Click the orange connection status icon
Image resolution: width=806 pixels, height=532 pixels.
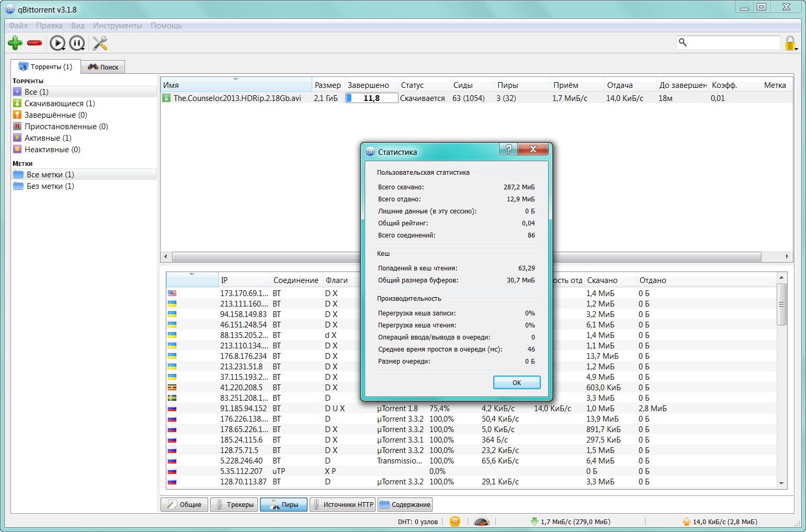point(455,522)
